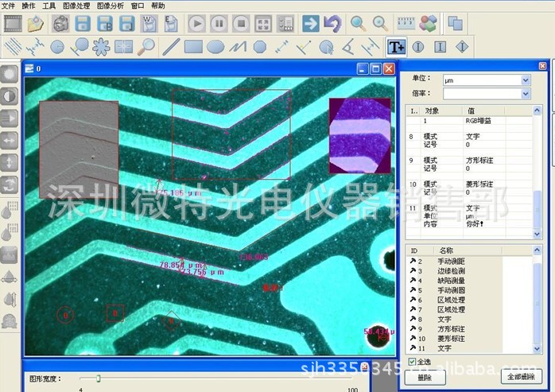Select the ellipse drawing tool
Viewport: 555px width, 392px height.
(215, 47)
